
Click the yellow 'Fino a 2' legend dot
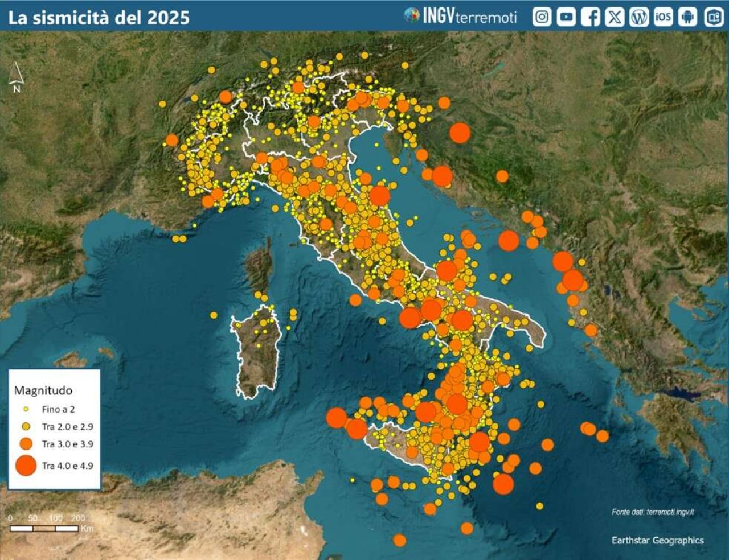[26, 409]
